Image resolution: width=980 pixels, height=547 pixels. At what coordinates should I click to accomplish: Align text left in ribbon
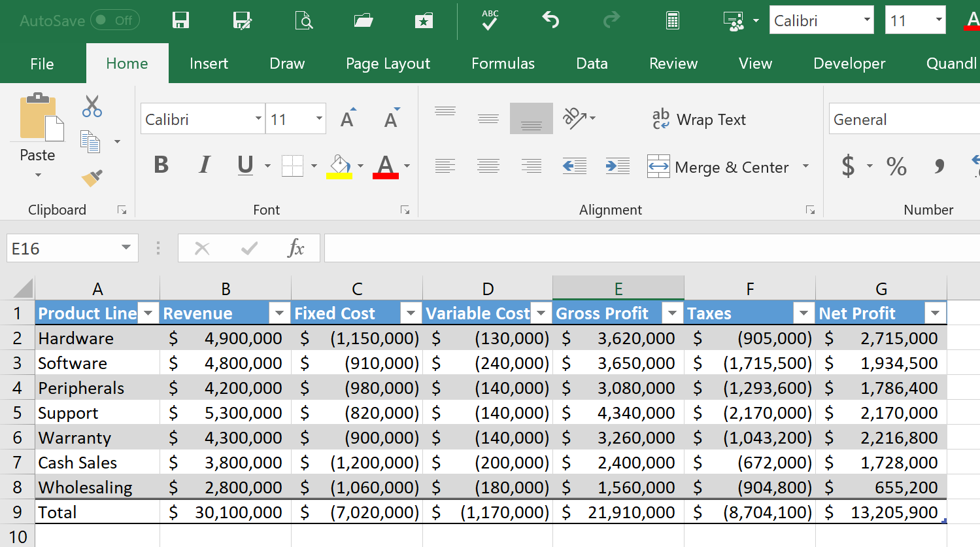445,166
